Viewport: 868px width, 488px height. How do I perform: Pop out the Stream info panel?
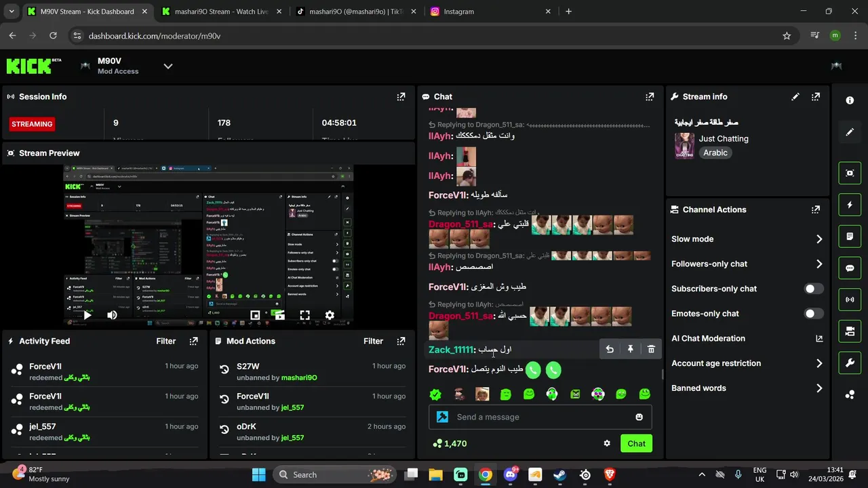(816, 97)
